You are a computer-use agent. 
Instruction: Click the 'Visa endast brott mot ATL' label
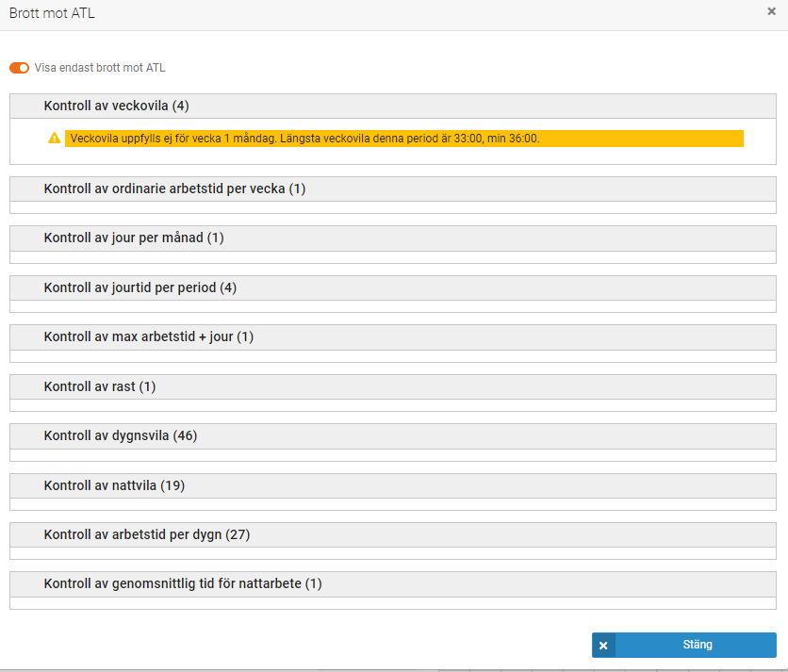coord(100,68)
